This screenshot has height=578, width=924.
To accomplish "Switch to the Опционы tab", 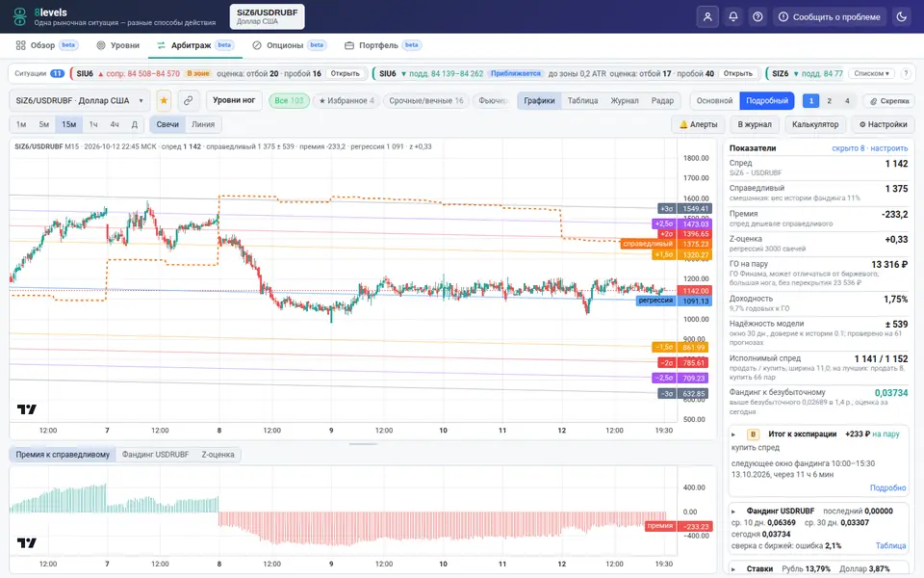I will point(290,45).
